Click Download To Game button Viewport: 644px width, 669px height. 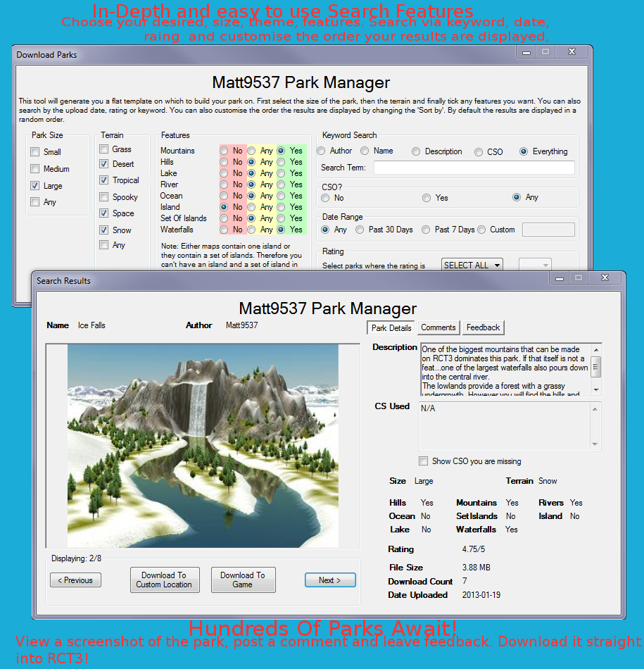243,580
